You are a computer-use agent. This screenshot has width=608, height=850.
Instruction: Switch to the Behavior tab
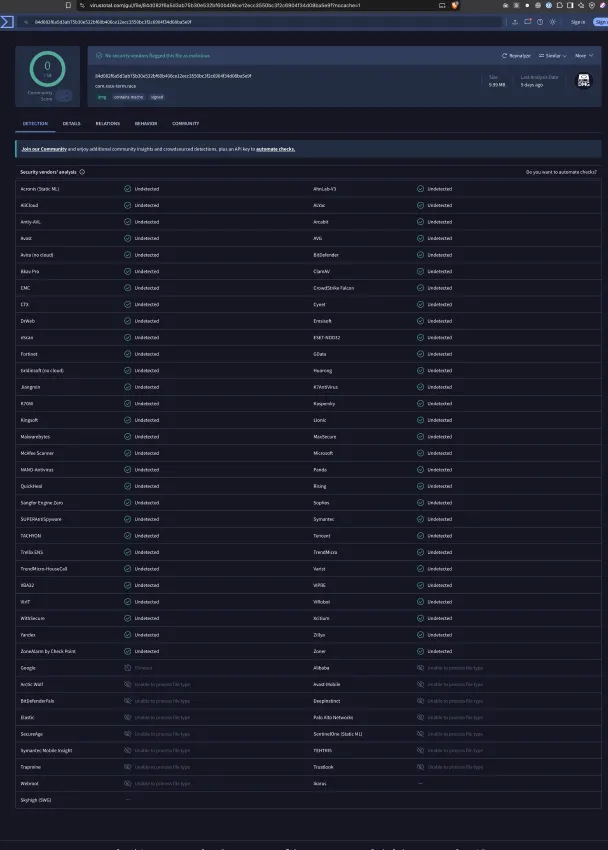[146, 124]
